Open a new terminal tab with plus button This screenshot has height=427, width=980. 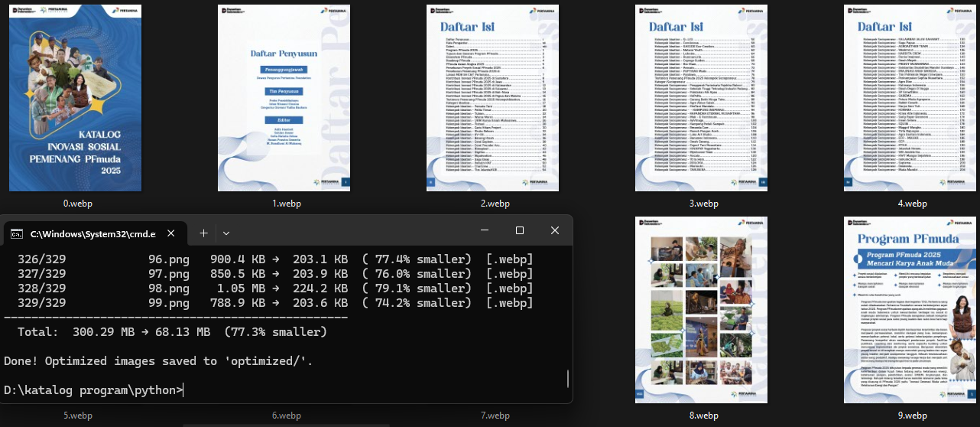pos(203,233)
